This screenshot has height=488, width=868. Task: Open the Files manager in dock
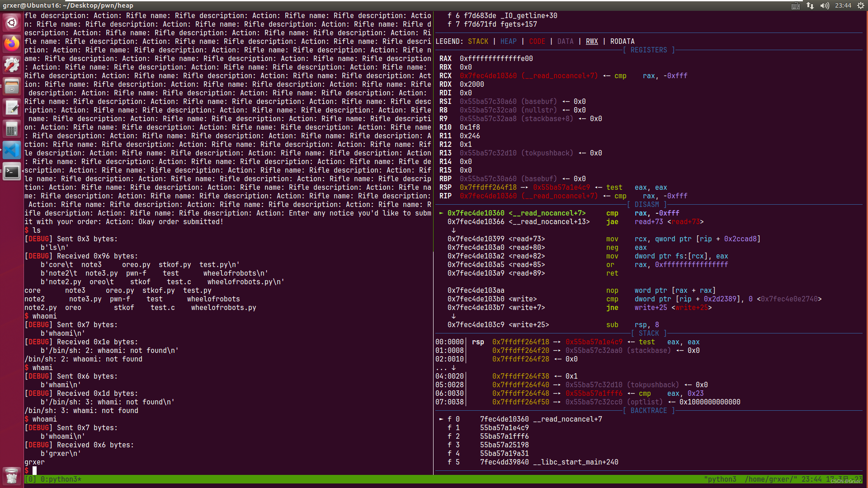pos(12,86)
